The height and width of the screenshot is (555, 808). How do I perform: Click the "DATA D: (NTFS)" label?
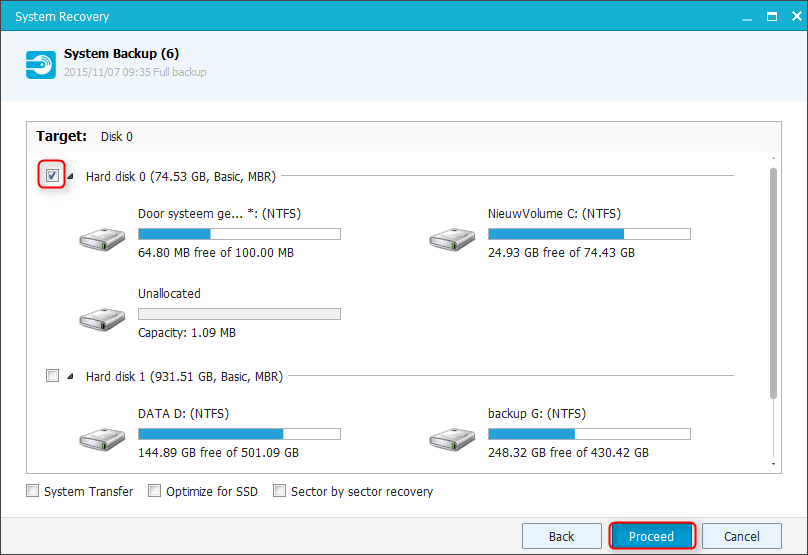183,414
